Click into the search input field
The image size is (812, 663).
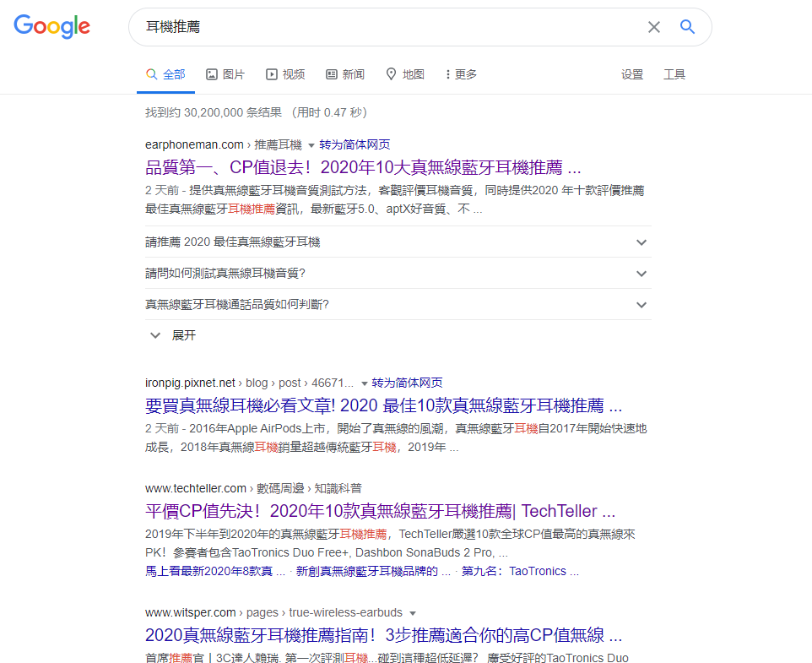point(380,27)
